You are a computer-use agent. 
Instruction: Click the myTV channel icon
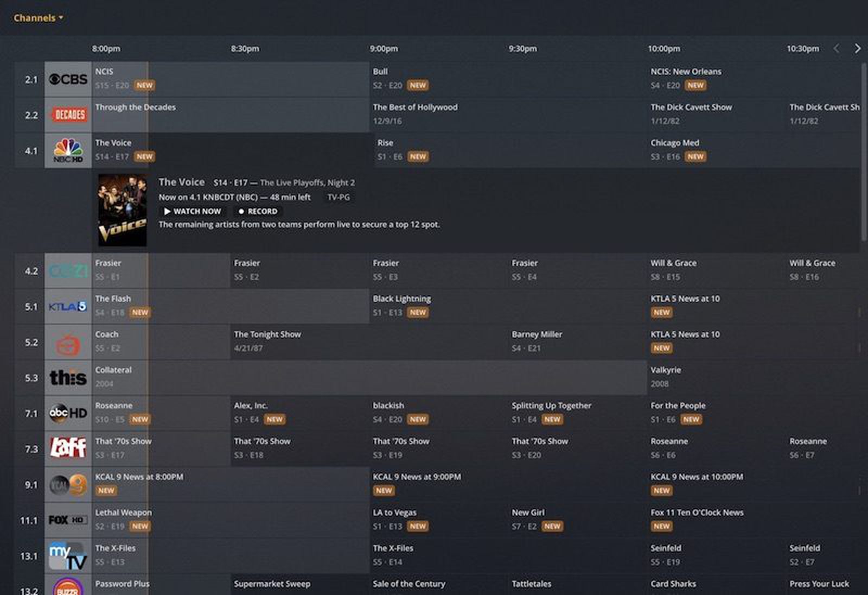[x=67, y=555]
